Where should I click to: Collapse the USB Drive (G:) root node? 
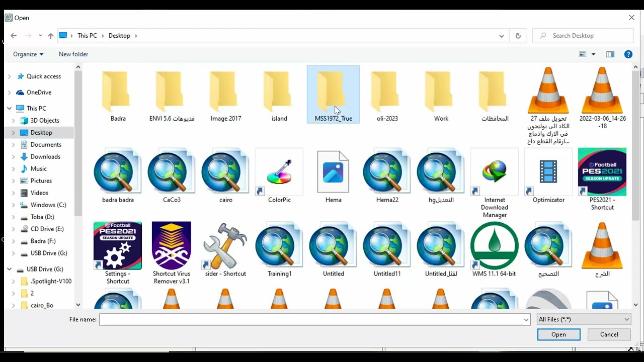coord(9,269)
